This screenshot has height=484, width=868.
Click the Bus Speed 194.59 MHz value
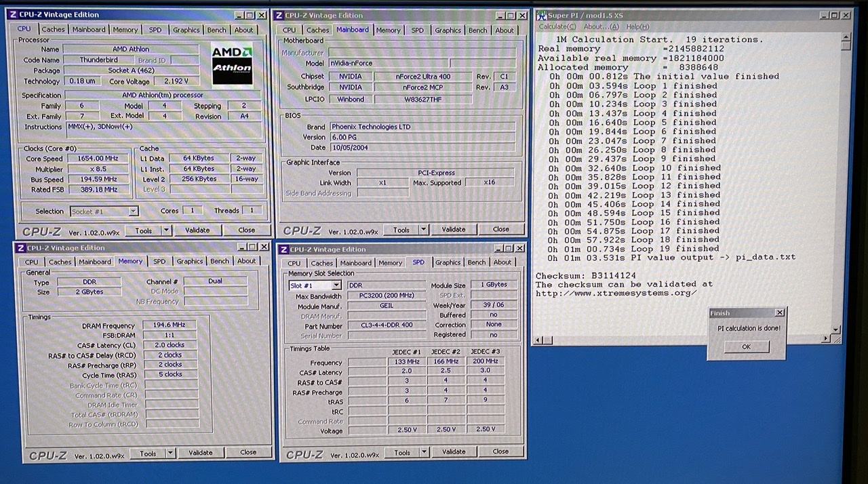97,180
